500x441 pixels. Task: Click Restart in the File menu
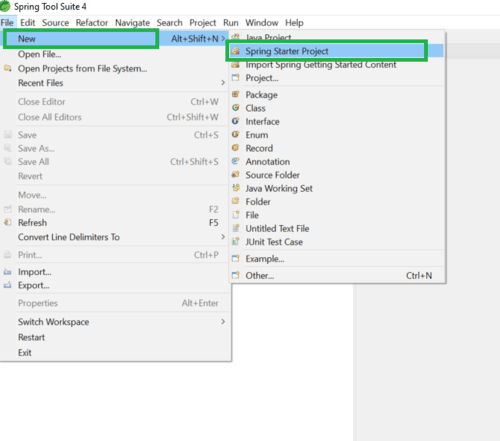(x=31, y=337)
